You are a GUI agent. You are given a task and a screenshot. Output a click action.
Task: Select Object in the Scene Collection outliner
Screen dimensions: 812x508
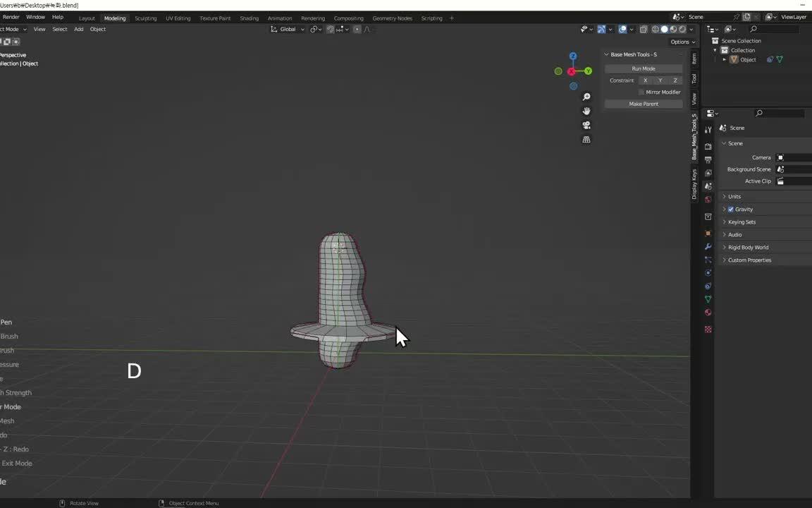point(748,59)
